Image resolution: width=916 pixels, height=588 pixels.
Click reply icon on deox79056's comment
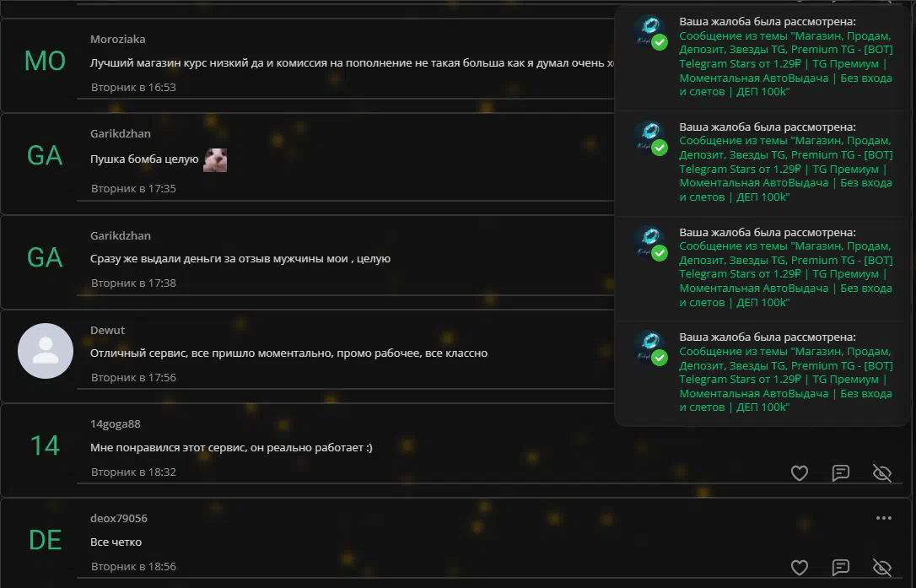pyautogui.click(x=841, y=567)
